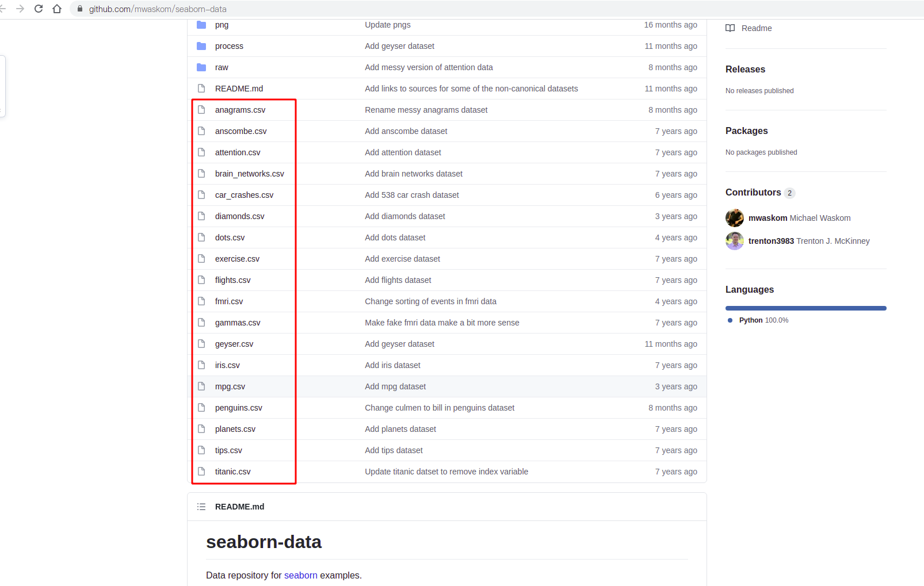Open the process folder icon
924x586 pixels.
click(201, 46)
